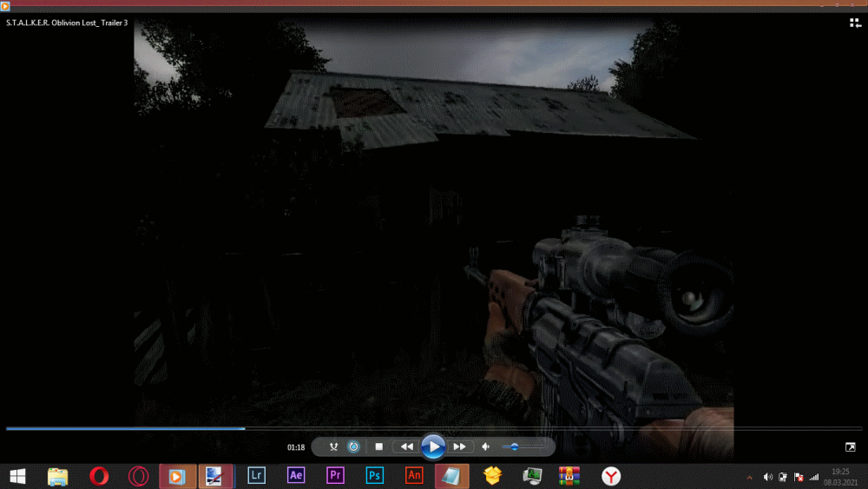Launch Yandex Browser from taskbar
Viewport: 868px width, 489px height.
point(611,476)
